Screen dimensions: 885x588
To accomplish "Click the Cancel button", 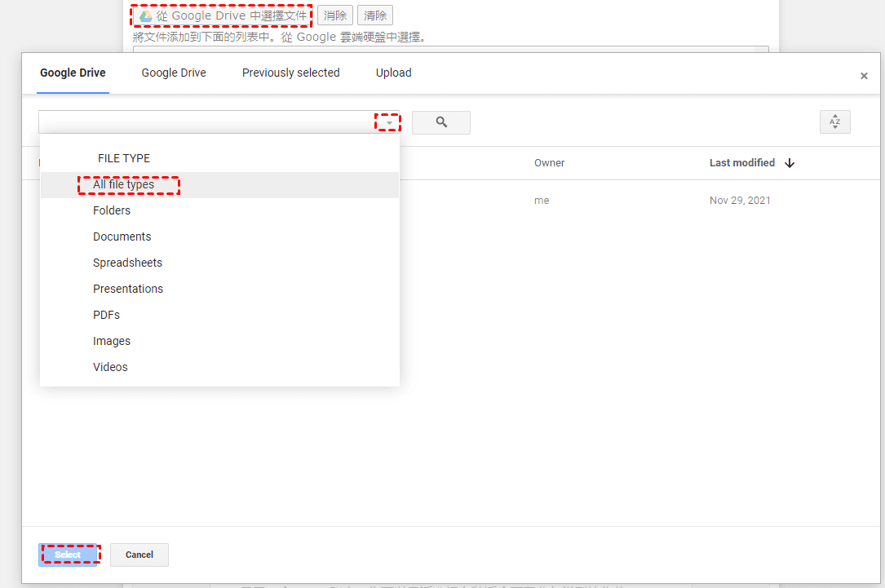I will [x=139, y=555].
